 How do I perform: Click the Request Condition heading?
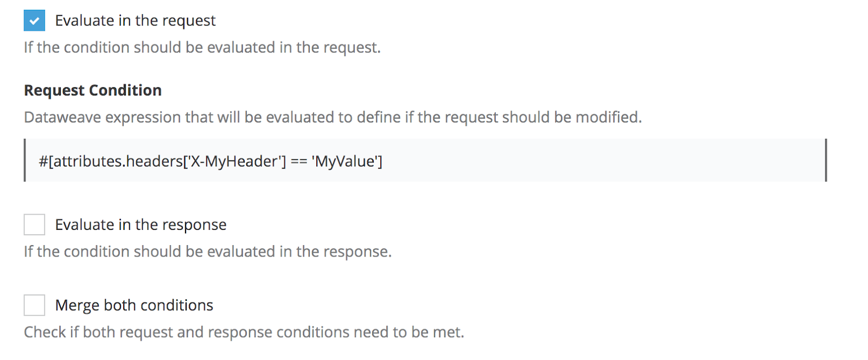92,89
